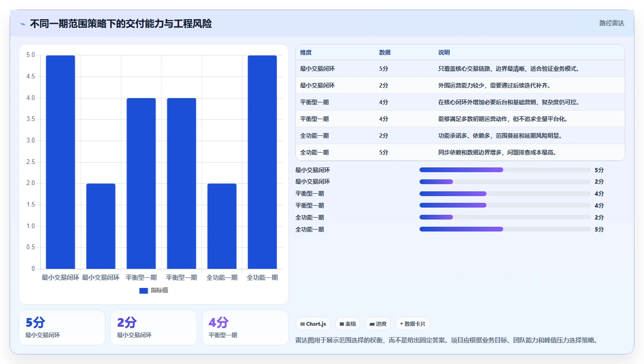Click the 最小交易闭环 progress bar marked 5分
The width and height of the screenshot is (644, 364).
[505, 170]
